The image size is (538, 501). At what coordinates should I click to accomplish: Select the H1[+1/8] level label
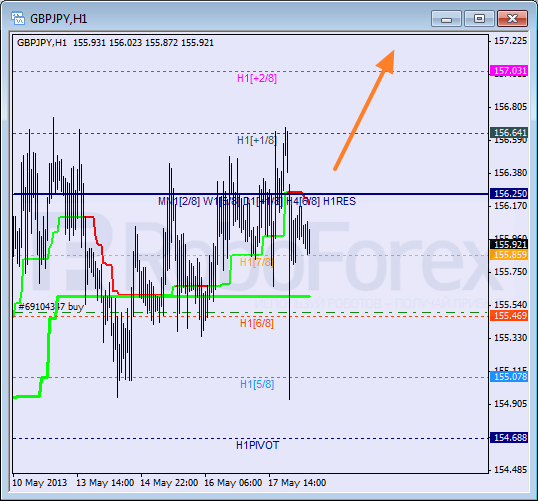[x=257, y=140]
